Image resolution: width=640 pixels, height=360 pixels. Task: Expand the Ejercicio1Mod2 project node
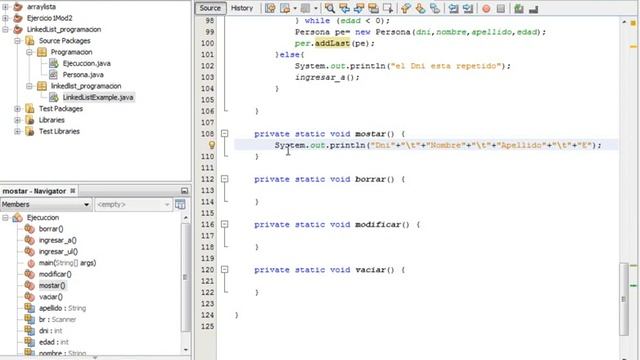pyautogui.click(x=5, y=18)
